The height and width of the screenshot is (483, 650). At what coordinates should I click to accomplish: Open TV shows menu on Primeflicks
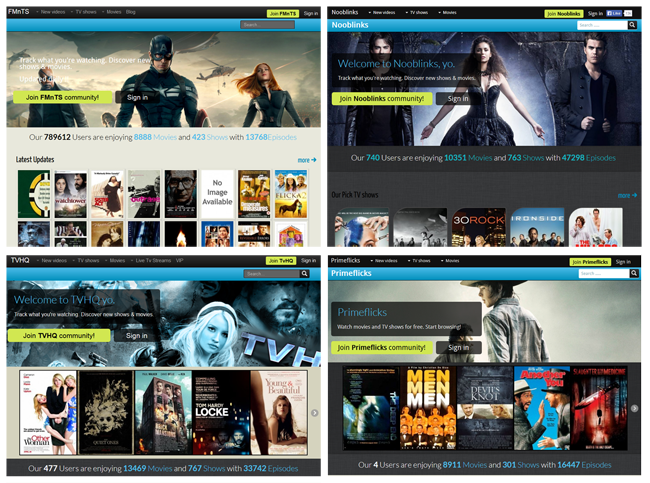tap(420, 261)
